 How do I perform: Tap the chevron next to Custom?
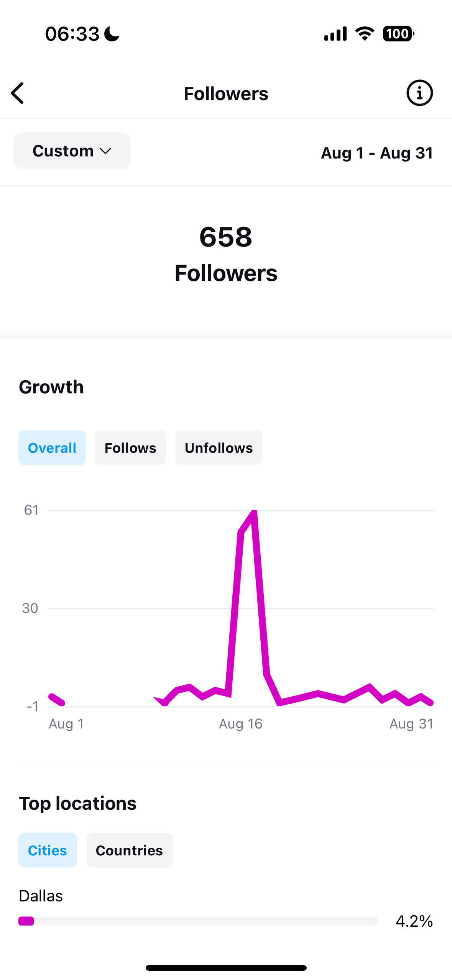click(105, 151)
